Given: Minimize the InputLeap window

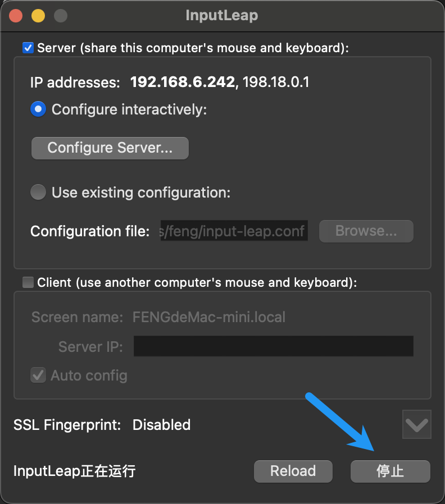Looking at the screenshot, I should pos(38,15).
